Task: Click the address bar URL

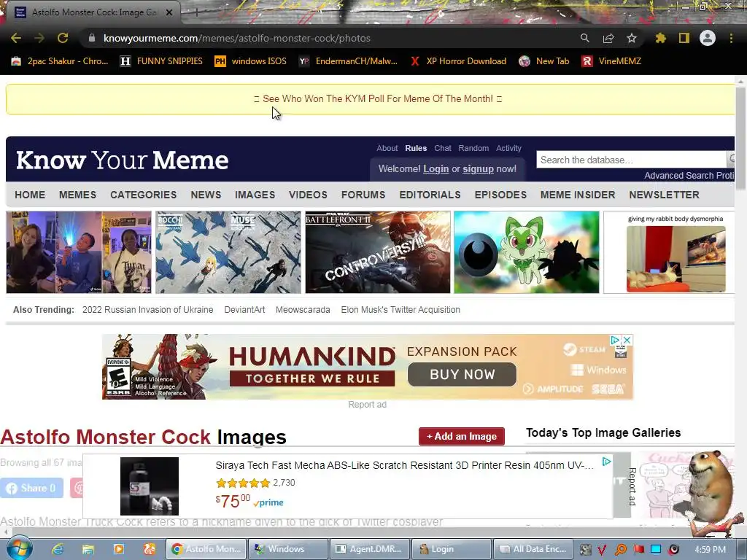Action: click(237, 38)
